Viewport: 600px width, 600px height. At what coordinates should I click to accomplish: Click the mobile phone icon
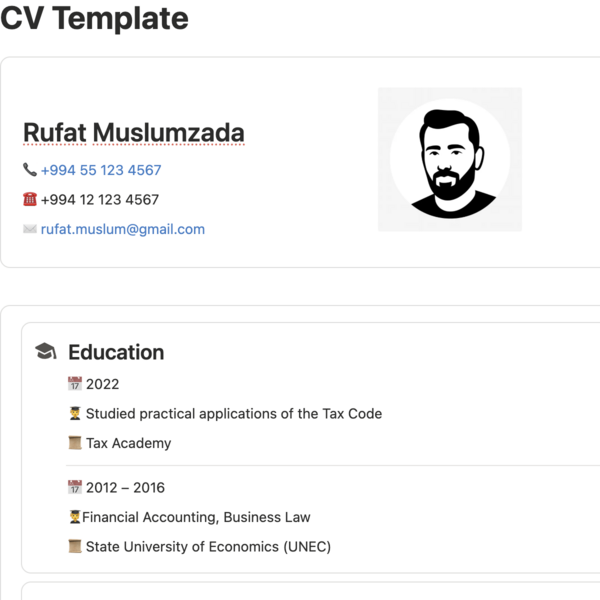30,170
